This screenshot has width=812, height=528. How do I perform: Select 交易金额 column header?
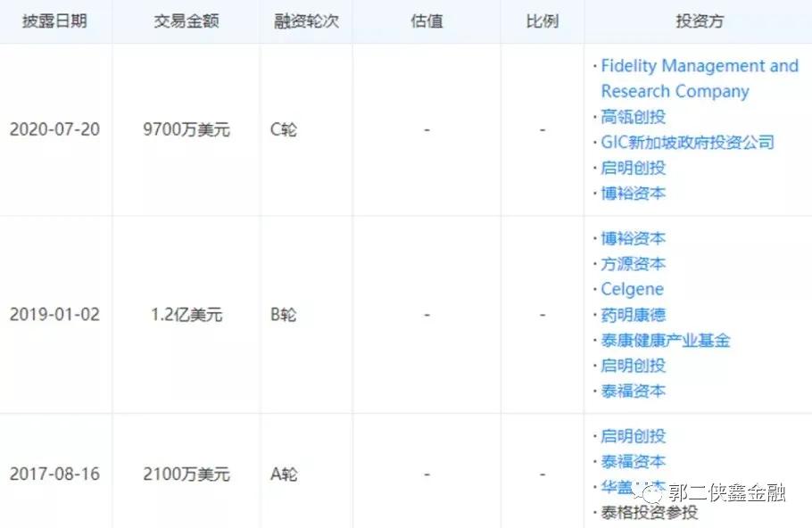click(x=186, y=21)
